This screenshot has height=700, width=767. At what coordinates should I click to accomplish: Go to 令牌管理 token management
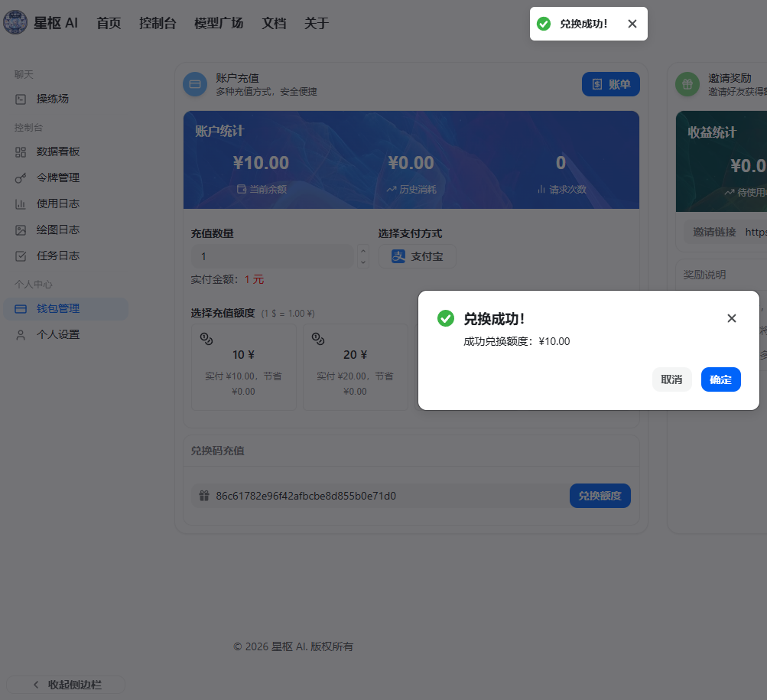tap(57, 177)
